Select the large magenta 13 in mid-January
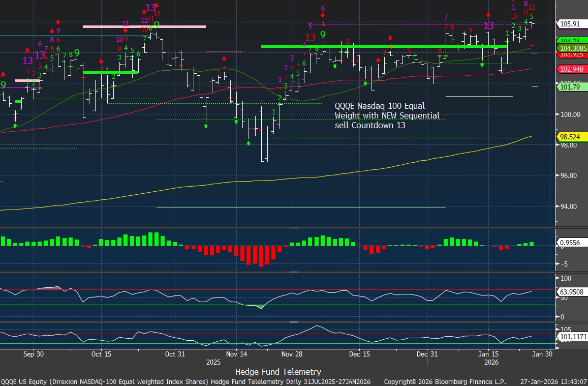The image size is (588, 386). pos(488,25)
